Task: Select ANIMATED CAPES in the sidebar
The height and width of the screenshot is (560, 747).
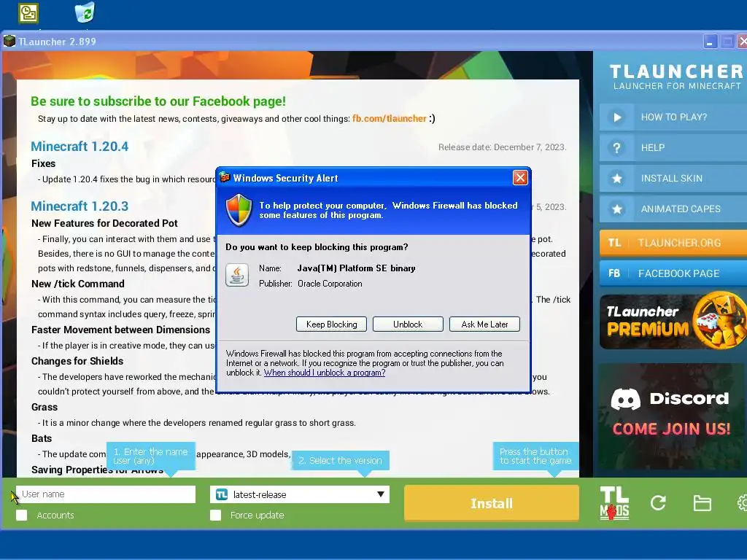Action: (x=673, y=209)
